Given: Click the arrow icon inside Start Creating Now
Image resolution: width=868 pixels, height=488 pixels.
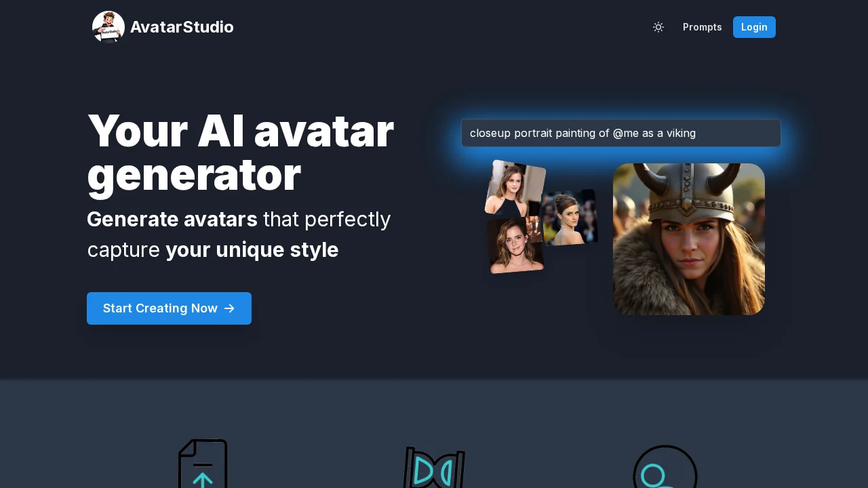Looking at the screenshot, I should click(229, 308).
